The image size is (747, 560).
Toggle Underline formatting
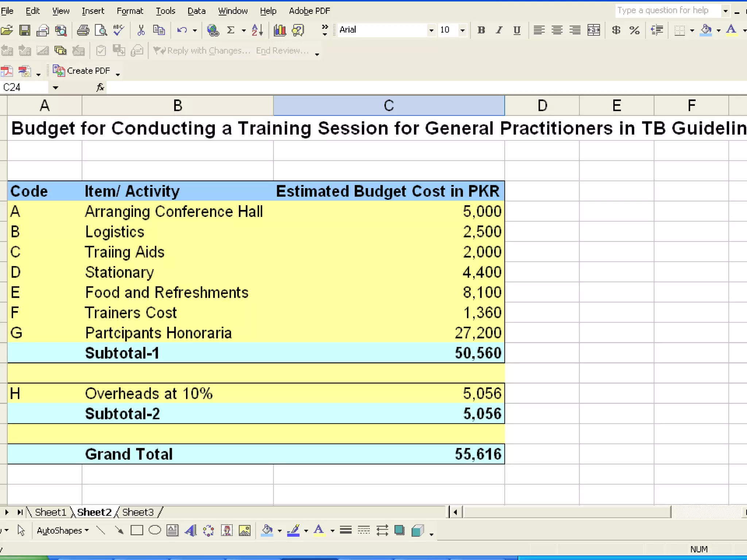[516, 30]
